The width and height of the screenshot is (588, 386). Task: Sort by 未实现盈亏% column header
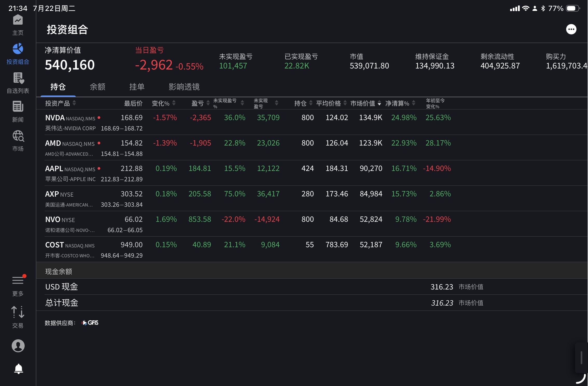point(228,103)
